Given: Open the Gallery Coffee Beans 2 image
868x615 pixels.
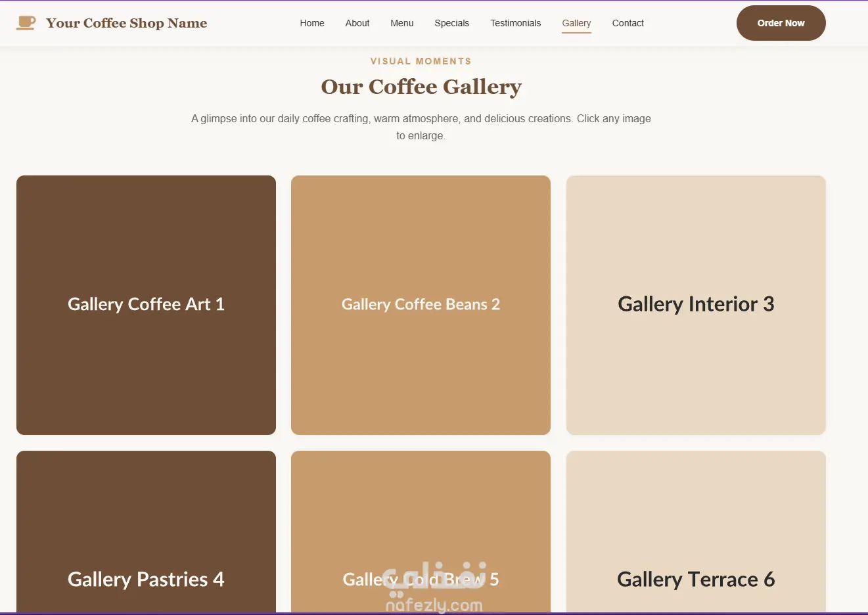Looking at the screenshot, I should click(x=421, y=305).
